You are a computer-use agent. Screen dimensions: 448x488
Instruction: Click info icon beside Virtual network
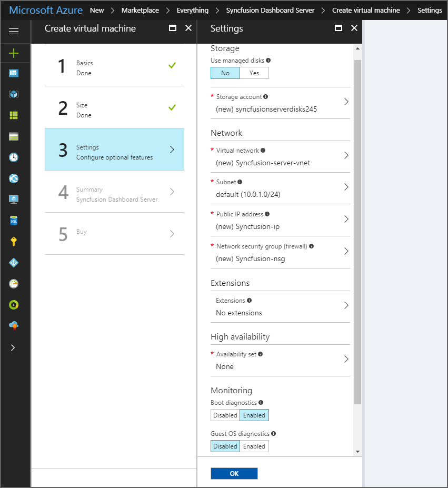tap(263, 151)
